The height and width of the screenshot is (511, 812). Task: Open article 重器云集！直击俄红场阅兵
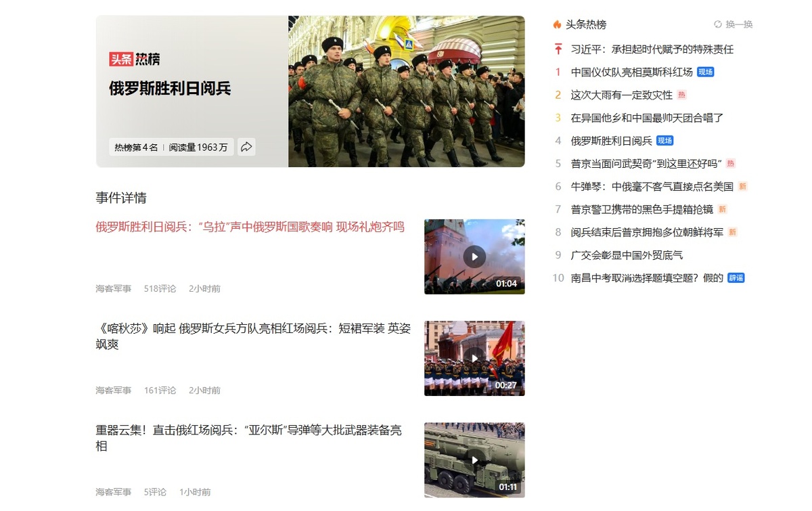(x=249, y=438)
